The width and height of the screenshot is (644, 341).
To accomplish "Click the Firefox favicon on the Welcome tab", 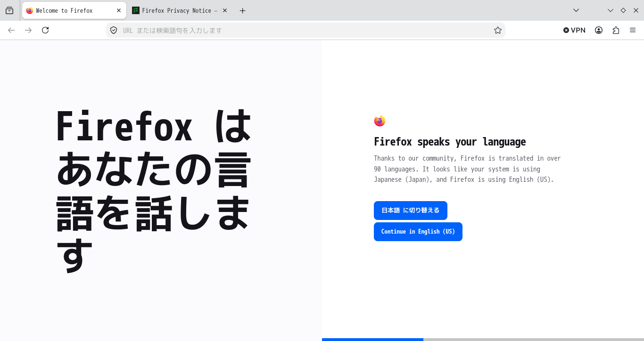I will (30, 10).
